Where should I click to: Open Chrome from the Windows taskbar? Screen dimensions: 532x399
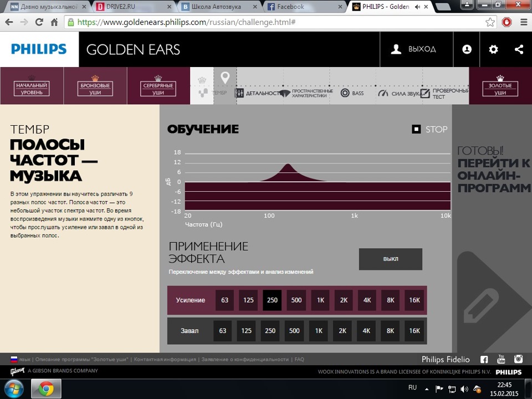click(x=46, y=389)
